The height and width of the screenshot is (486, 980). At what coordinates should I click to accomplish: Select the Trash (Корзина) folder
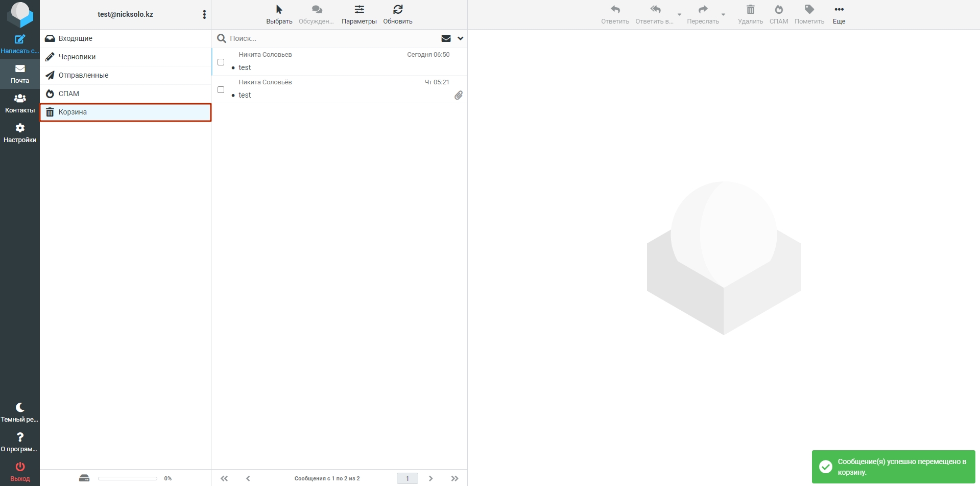[126, 112]
